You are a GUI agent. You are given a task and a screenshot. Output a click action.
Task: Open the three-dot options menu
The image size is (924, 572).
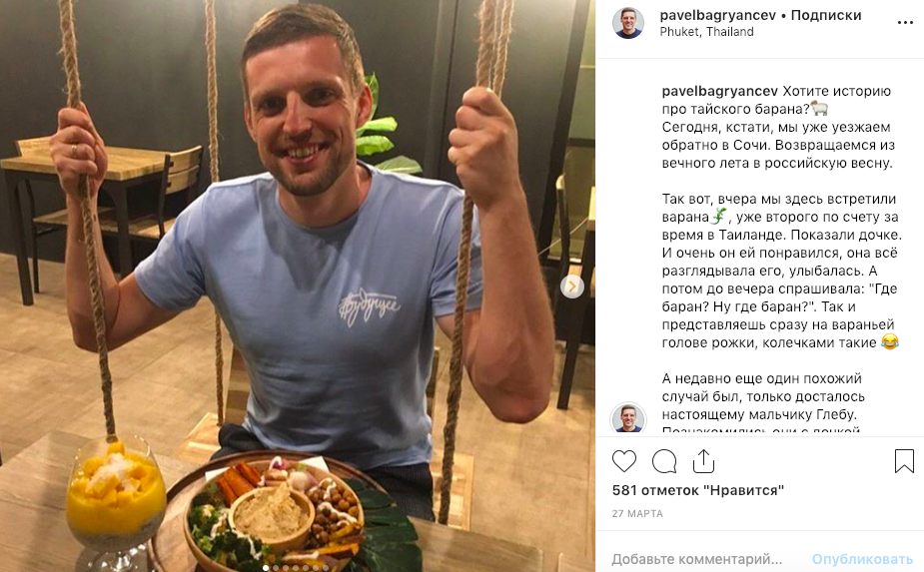coord(905,23)
